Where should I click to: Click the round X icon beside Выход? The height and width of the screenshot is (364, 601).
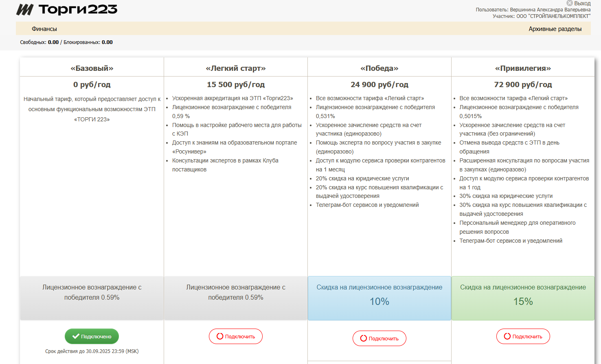pos(570,3)
